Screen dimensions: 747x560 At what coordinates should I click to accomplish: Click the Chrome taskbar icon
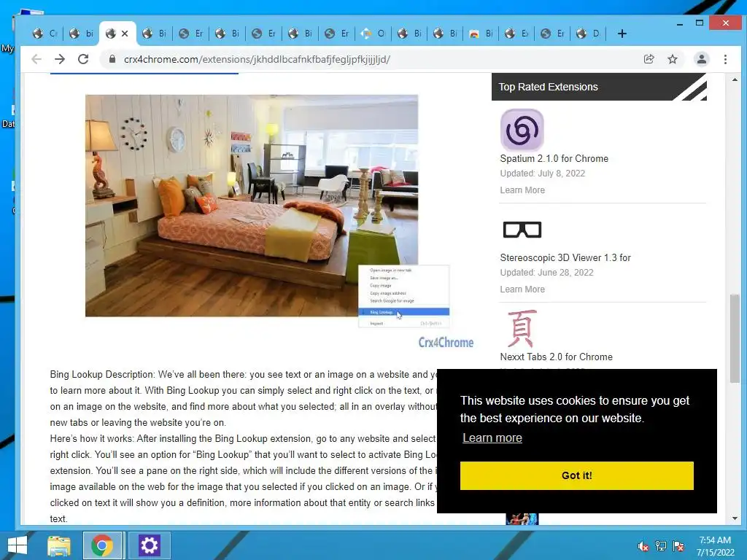tap(101, 545)
